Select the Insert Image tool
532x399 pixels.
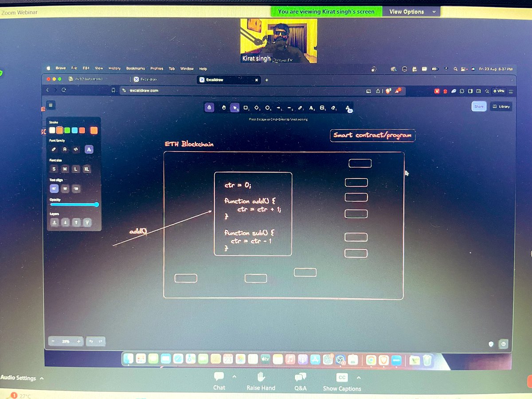(x=322, y=107)
